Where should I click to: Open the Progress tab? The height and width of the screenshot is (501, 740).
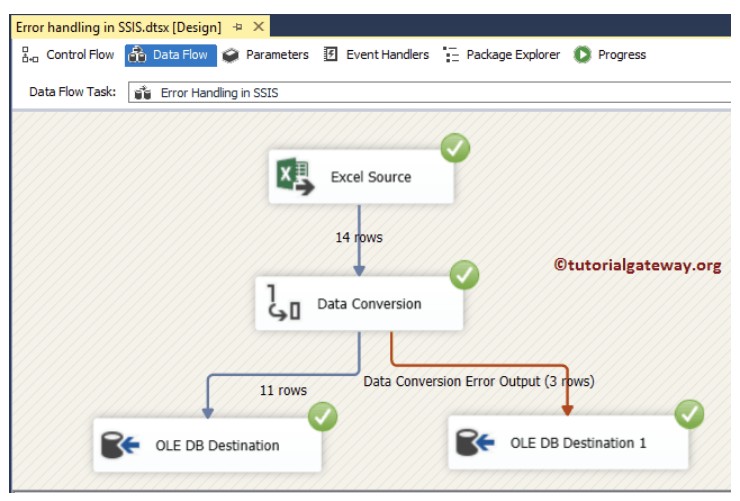pos(610,55)
